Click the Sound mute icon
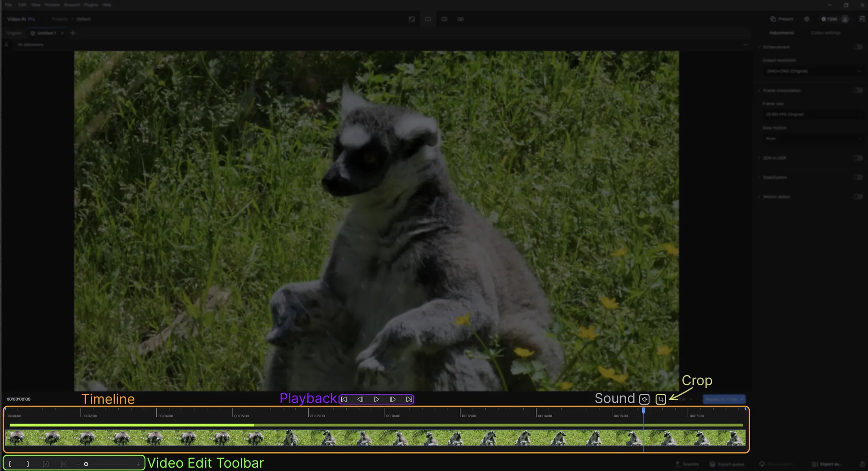This screenshot has width=868, height=471. [x=644, y=399]
